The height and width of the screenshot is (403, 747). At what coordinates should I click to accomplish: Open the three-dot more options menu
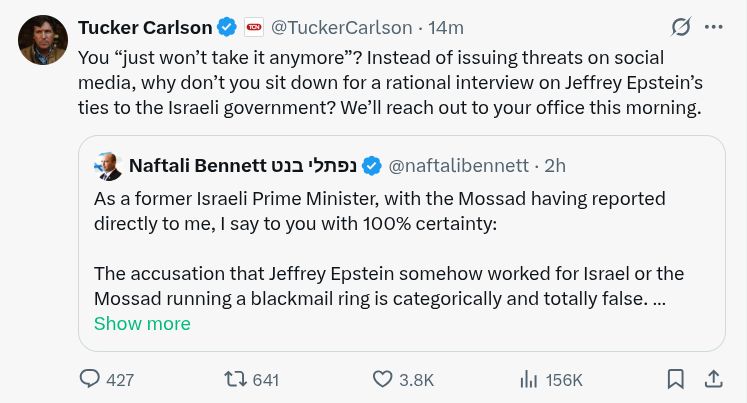click(714, 27)
